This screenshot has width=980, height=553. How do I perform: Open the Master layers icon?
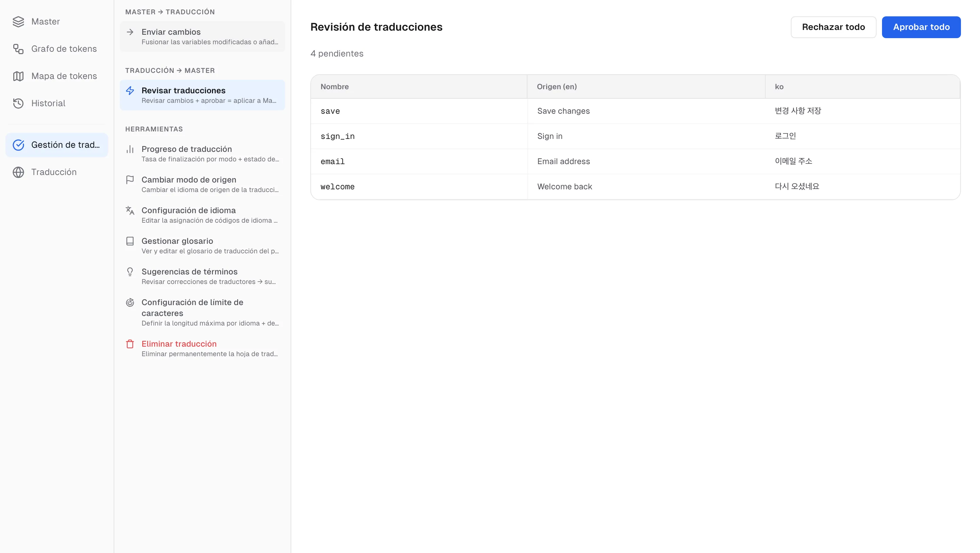18,22
